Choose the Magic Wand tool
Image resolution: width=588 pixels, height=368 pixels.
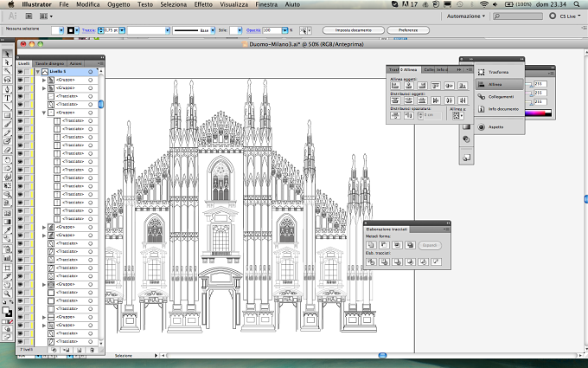tap(7, 71)
